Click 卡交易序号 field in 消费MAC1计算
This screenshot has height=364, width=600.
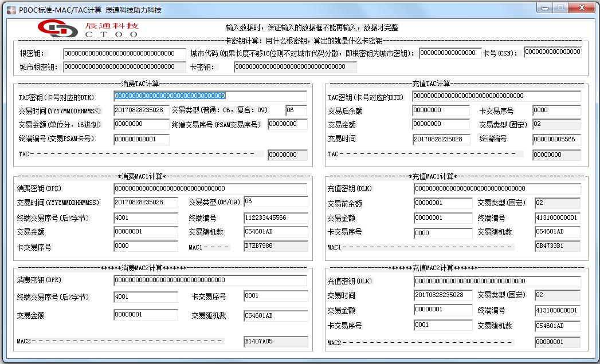click(146, 246)
